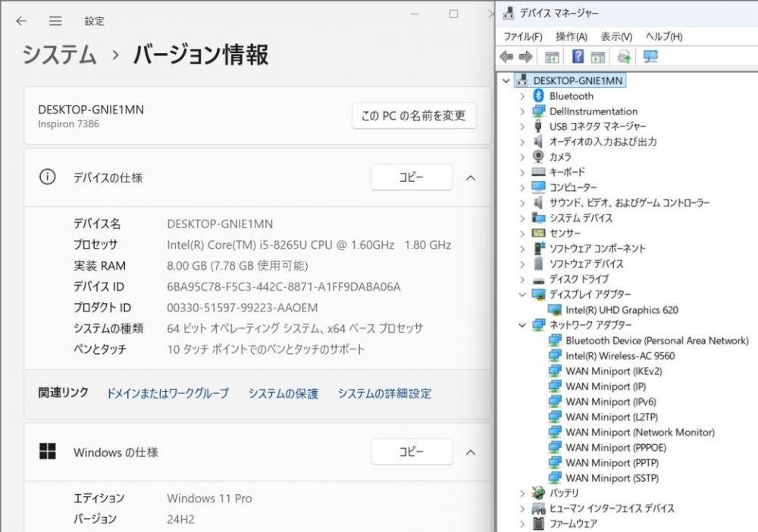Click システム breadcrumb in Settings header
The width and height of the screenshot is (758, 532).
coord(59,54)
